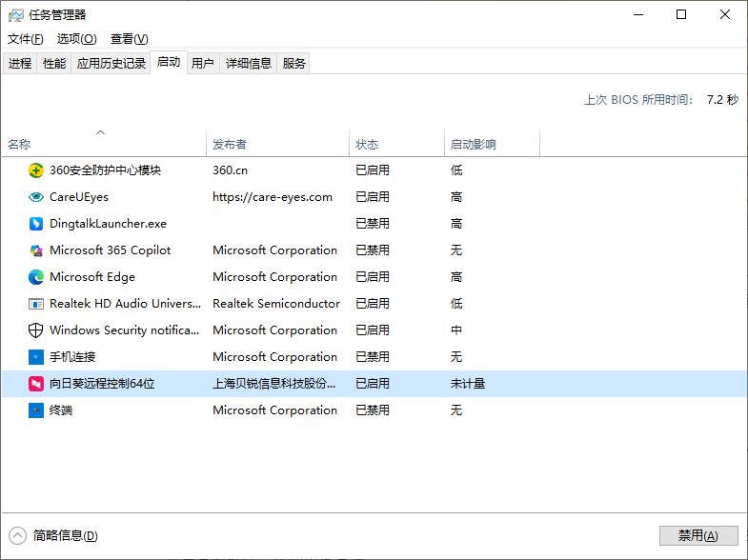Screen dimensions: 748x560
Task: Select the CareUEyes row name
Action: [x=79, y=197]
